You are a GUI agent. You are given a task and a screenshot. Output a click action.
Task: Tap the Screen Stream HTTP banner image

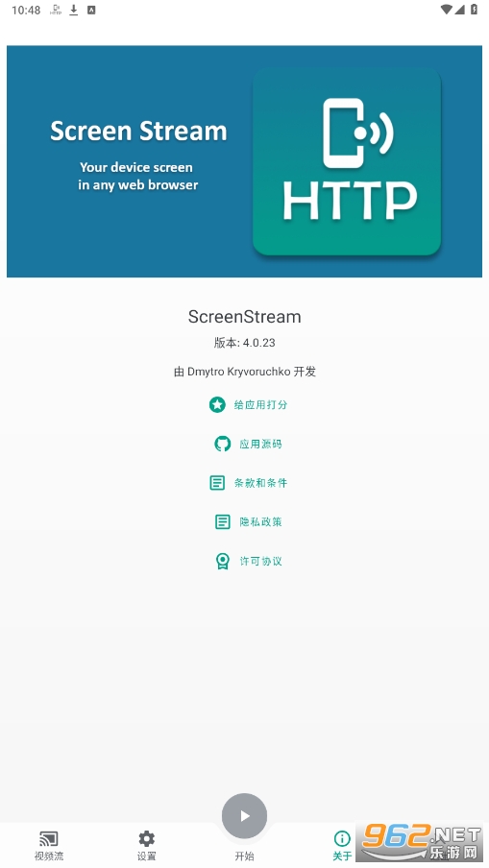click(244, 161)
